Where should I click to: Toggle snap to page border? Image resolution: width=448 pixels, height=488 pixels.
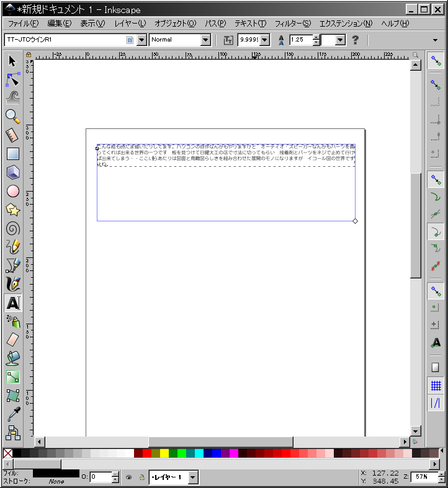coord(436,368)
